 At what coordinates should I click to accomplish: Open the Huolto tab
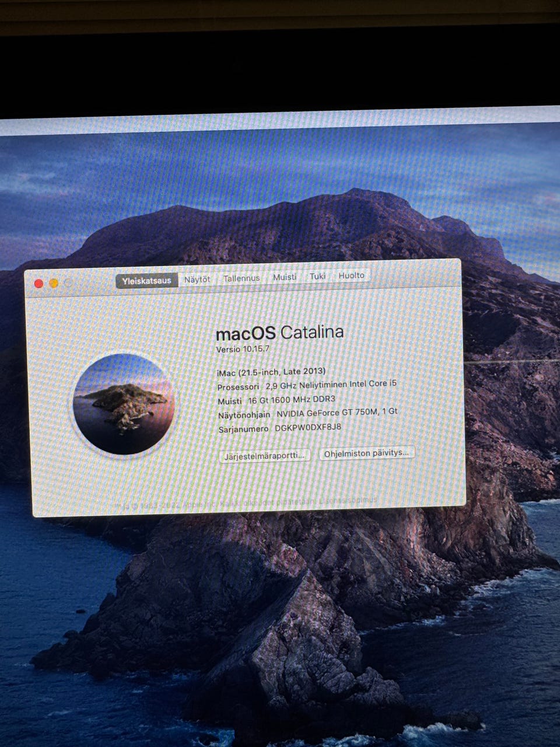click(x=351, y=275)
